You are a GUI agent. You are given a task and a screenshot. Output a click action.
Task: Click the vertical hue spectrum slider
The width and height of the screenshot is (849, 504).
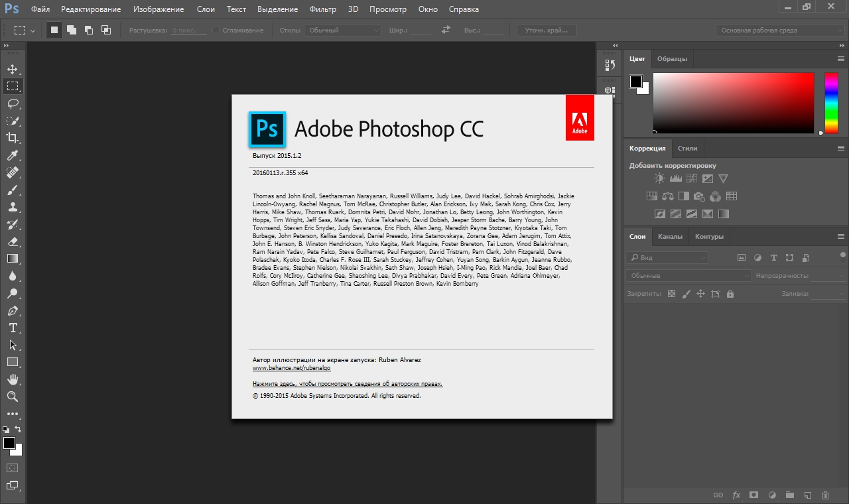[x=831, y=103]
